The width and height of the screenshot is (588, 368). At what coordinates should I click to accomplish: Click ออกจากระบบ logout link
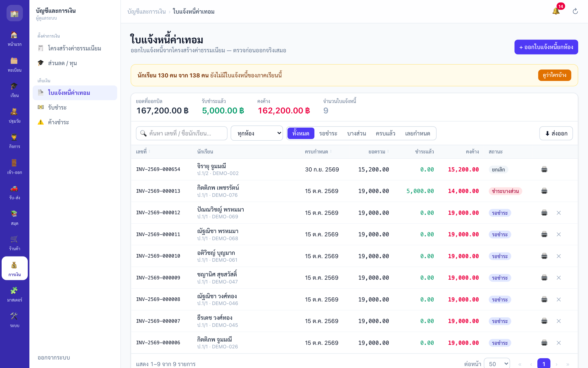[54, 357]
